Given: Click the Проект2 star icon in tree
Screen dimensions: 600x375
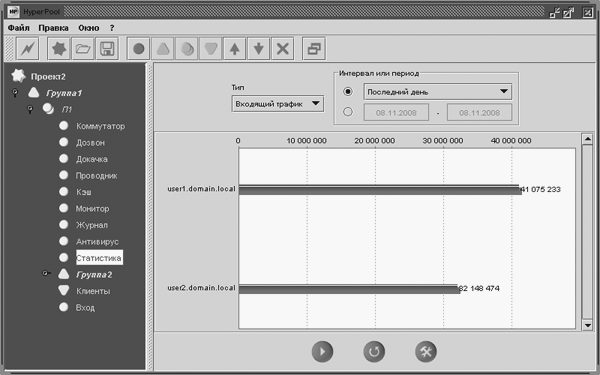Looking at the screenshot, I should point(18,76).
